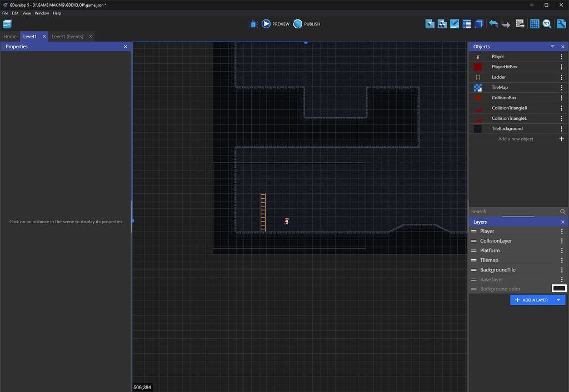This screenshot has height=392, width=569.
Task: Open the layers editor toolbar icon
Action: click(478, 23)
